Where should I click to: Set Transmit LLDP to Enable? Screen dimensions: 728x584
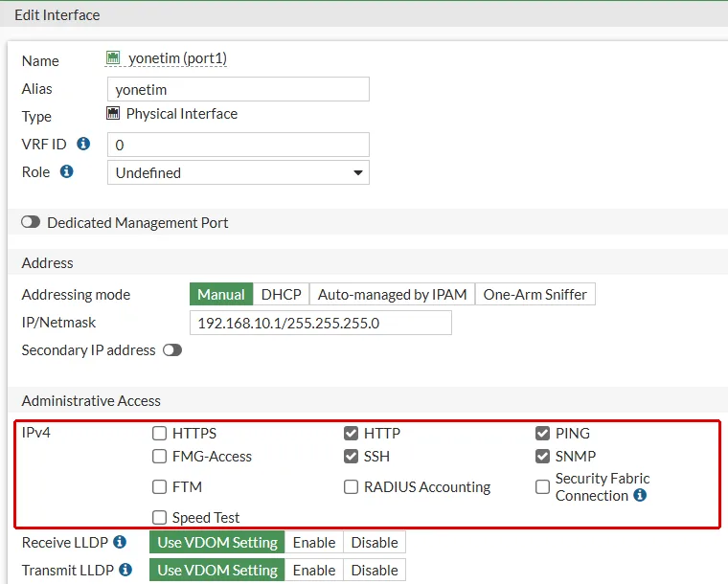point(314,570)
